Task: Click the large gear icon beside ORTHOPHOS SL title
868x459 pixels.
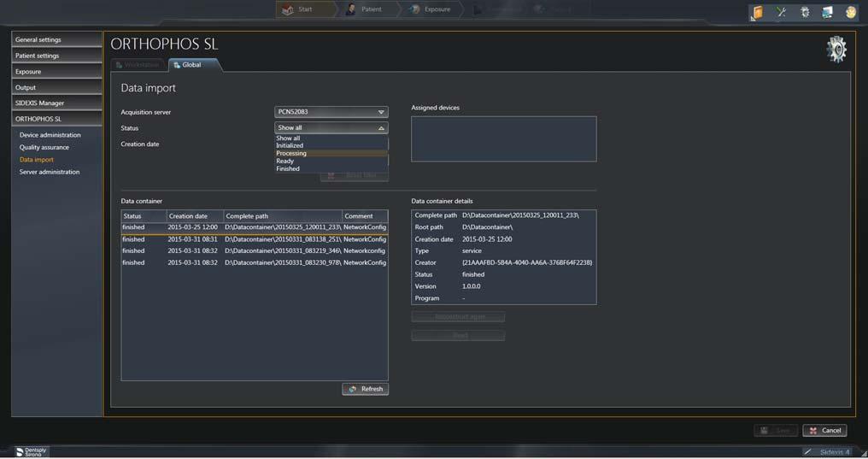Action: [836, 50]
